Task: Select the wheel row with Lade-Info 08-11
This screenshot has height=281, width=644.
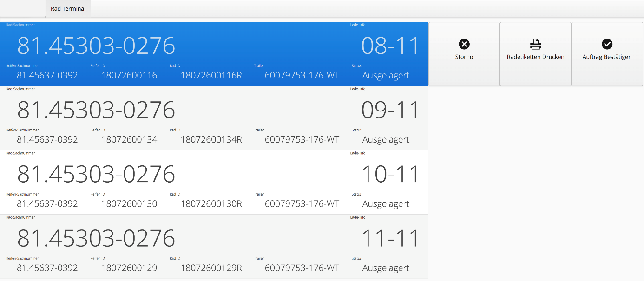Action: click(x=214, y=46)
